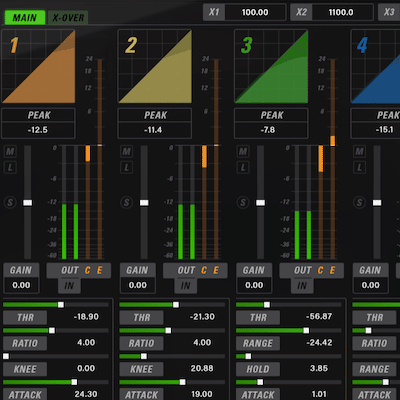Click band 3 green compression curve graph
Viewport: 400px width, 400px height.
271,67
